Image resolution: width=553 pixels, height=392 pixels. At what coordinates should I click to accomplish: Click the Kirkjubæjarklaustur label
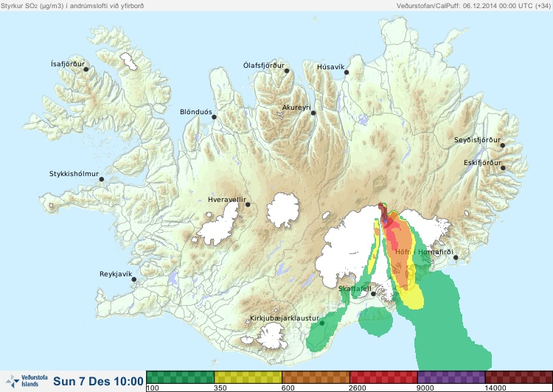coord(285,318)
